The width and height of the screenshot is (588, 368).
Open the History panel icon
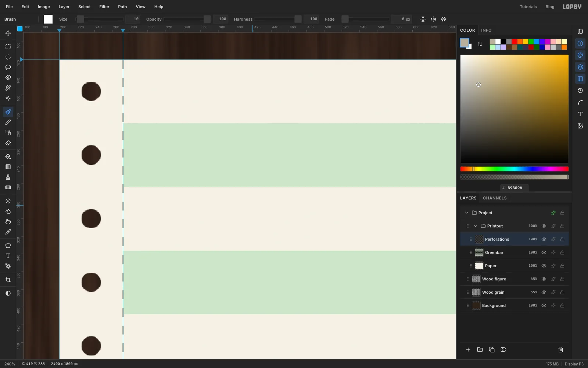point(580,91)
